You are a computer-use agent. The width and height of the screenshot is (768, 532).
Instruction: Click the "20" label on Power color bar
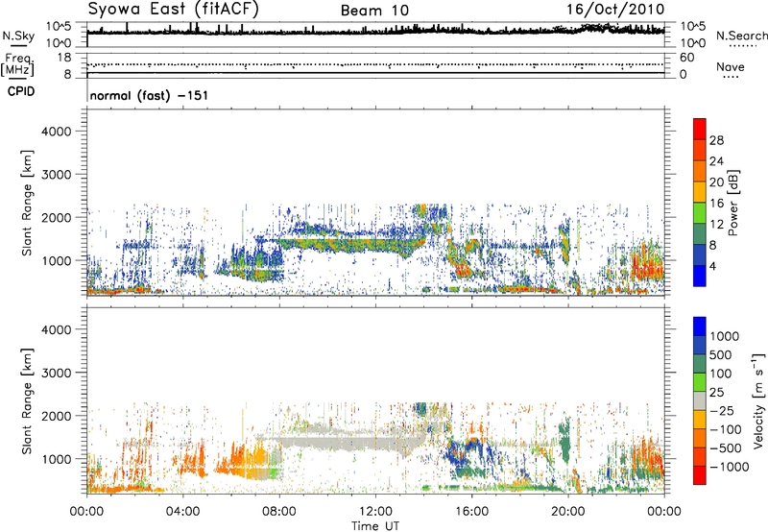coord(716,182)
